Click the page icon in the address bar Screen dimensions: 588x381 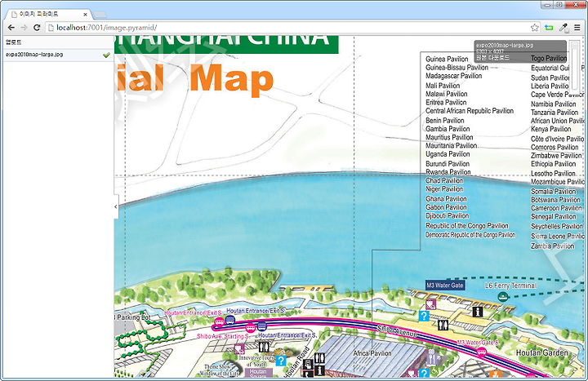tap(51, 28)
